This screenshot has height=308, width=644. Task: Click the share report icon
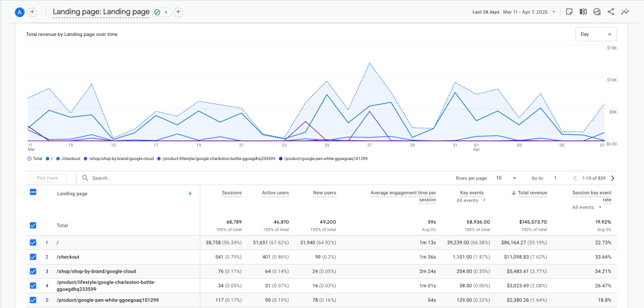coord(611,12)
